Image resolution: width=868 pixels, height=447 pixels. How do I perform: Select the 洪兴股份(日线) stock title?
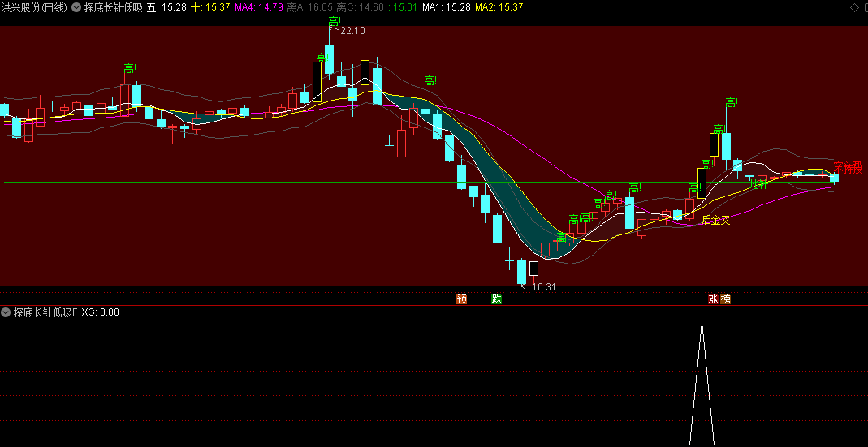(x=34, y=8)
